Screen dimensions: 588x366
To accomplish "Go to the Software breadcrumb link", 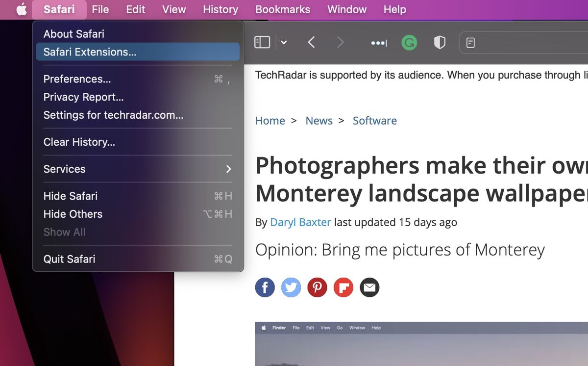I will tap(374, 120).
